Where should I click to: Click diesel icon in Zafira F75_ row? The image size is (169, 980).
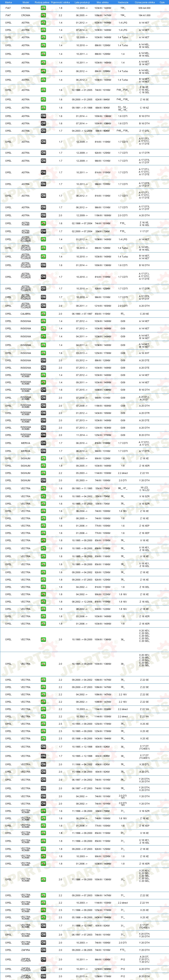point(43,950)
